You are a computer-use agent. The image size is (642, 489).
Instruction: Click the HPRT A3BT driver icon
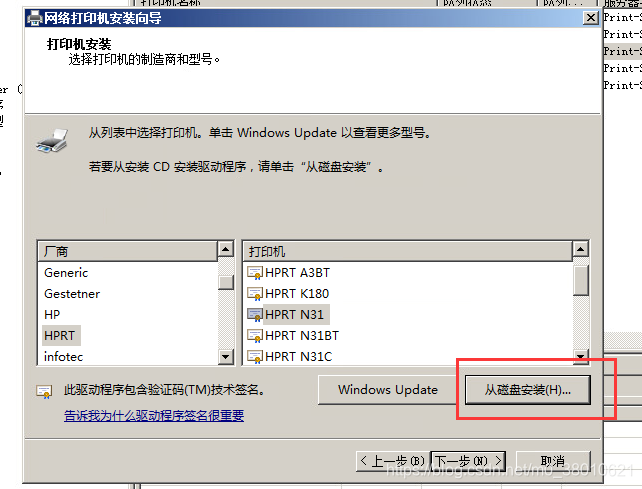coord(255,273)
